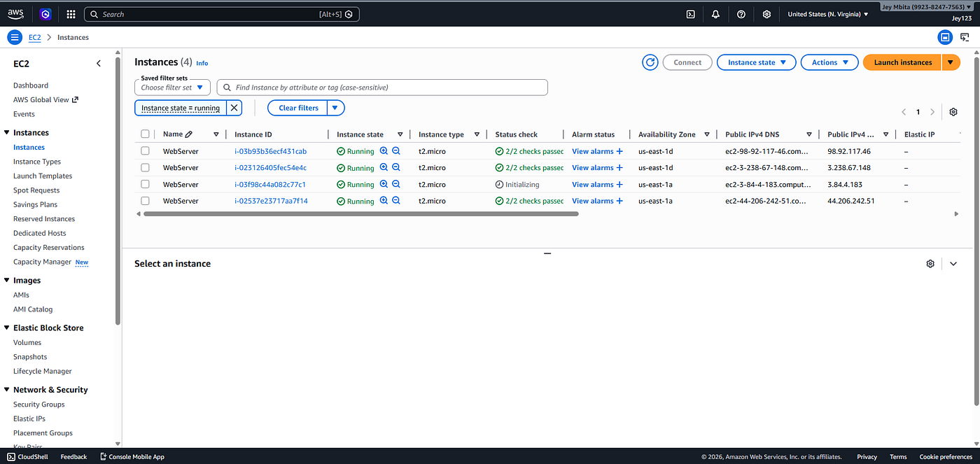Open the services grid menu icon
The image size is (980, 464).
click(71, 14)
